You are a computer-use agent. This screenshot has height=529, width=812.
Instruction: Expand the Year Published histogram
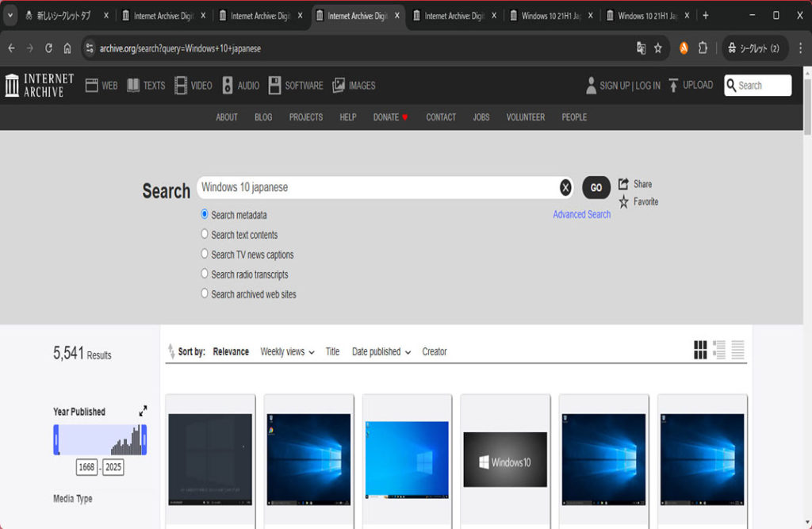pyautogui.click(x=143, y=411)
